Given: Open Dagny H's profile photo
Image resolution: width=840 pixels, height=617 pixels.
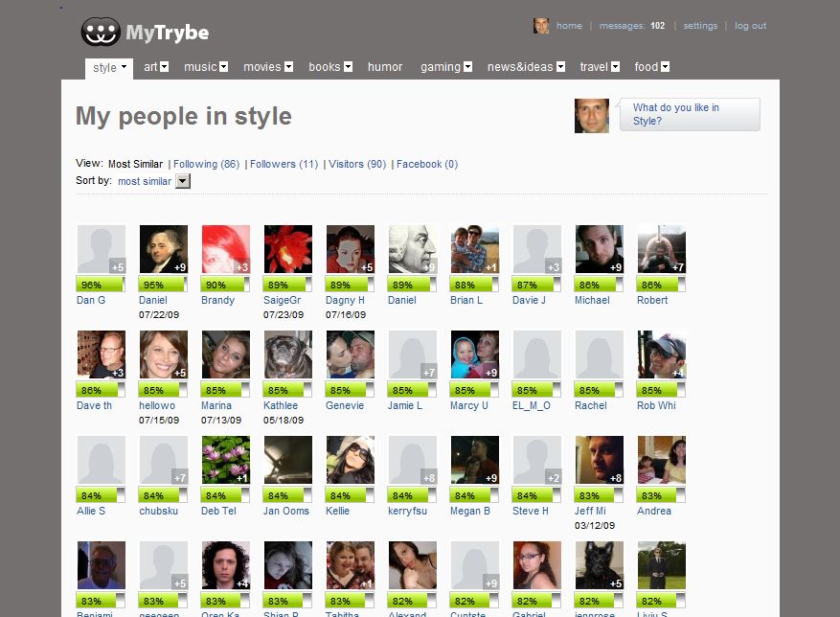Looking at the screenshot, I should click(350, 249).
